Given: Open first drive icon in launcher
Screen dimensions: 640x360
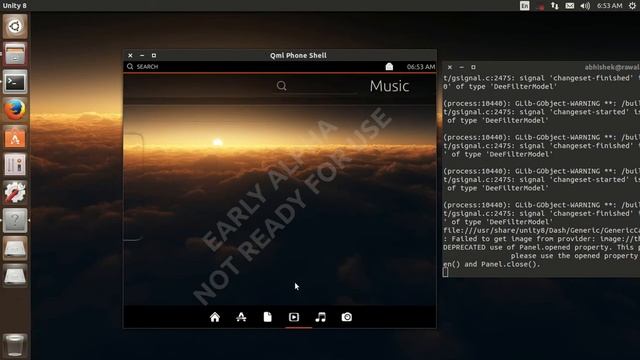Looking at the screenshot, I should [x=15, y=248].
